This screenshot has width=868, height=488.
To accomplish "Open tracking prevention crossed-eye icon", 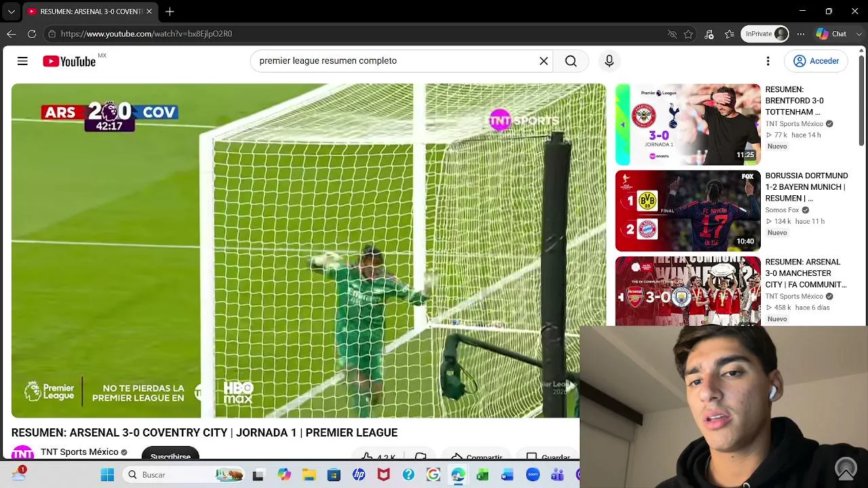I will tap(672, 34).
